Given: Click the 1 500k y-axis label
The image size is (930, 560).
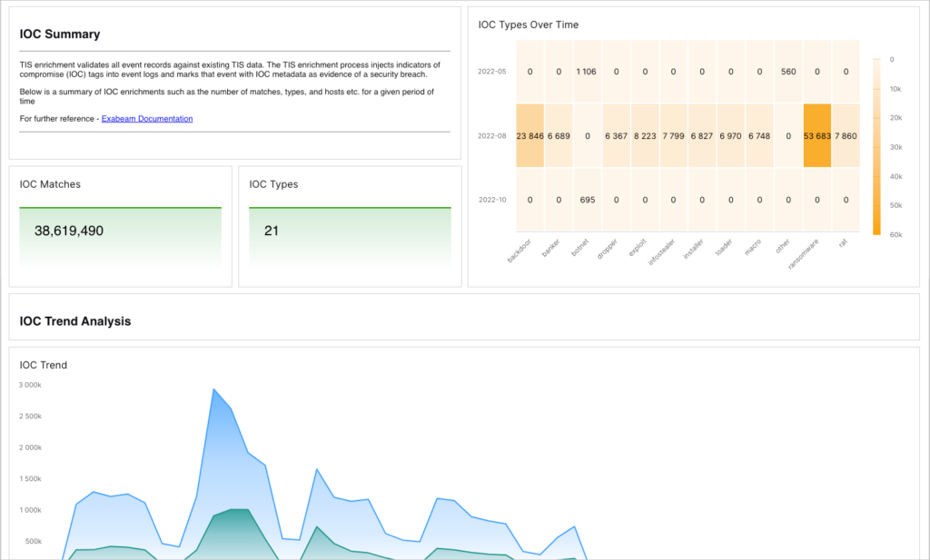Looking at the screenshot, I should 30,479.
